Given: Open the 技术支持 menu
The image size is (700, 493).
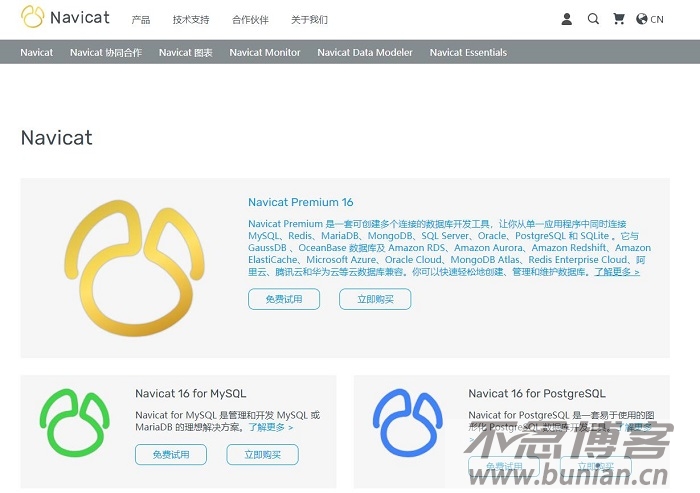Looking at the screenshot, I should click(191, 20).
